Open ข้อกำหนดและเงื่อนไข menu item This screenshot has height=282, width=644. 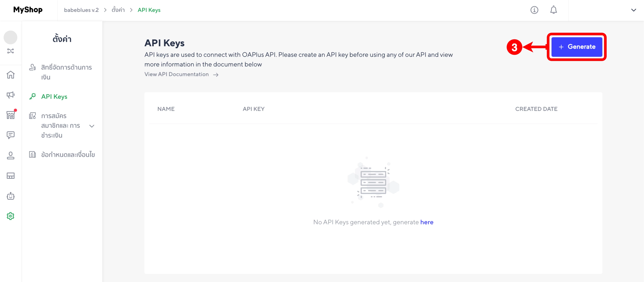point(68,154)
